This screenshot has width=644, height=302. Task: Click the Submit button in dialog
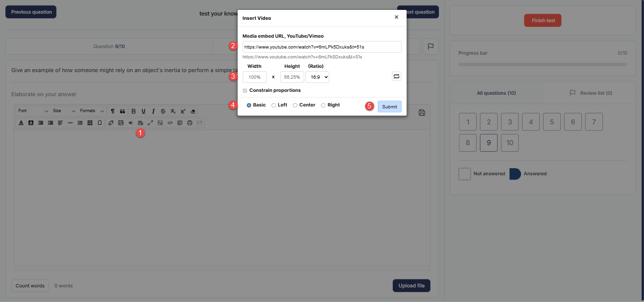pos(389,106)
